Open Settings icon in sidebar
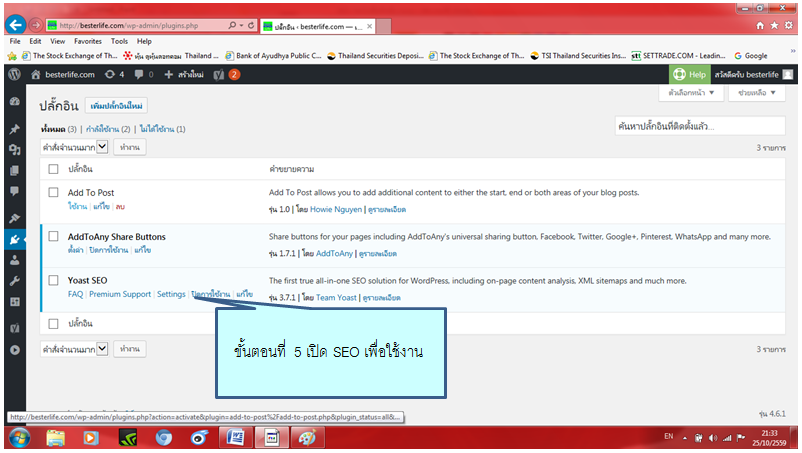This screenshot has width=802, height=453. pos(15,302)
